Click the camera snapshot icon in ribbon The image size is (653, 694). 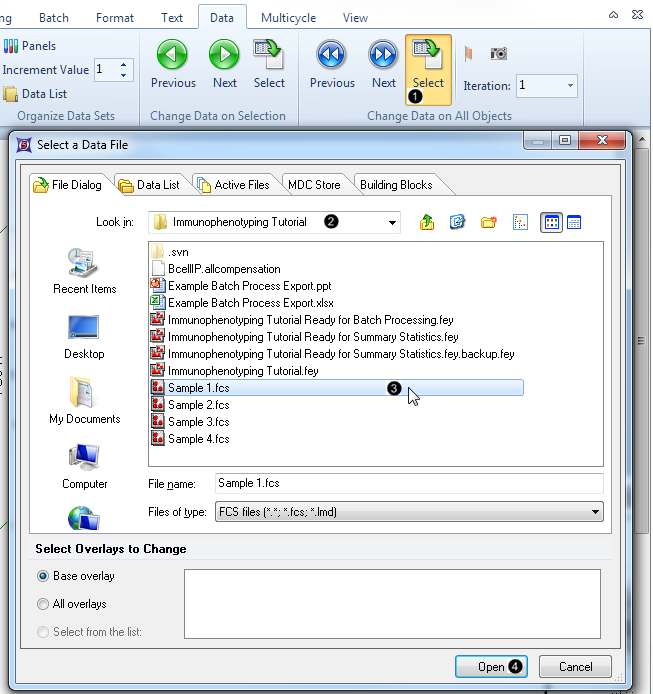[498, 54]
